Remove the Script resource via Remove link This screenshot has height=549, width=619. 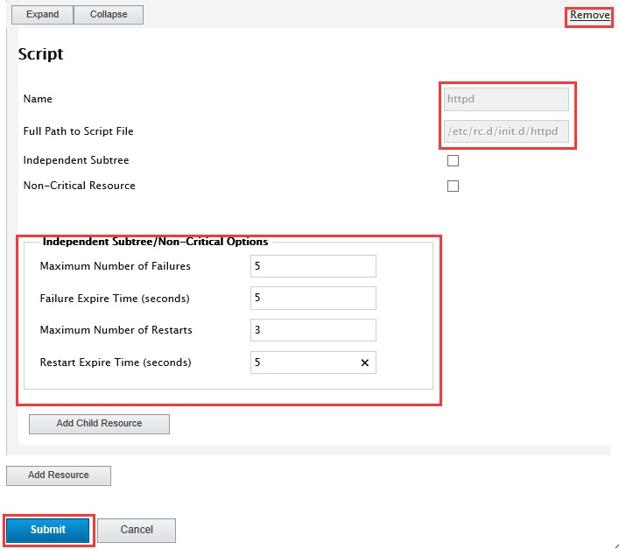point(589,15)
